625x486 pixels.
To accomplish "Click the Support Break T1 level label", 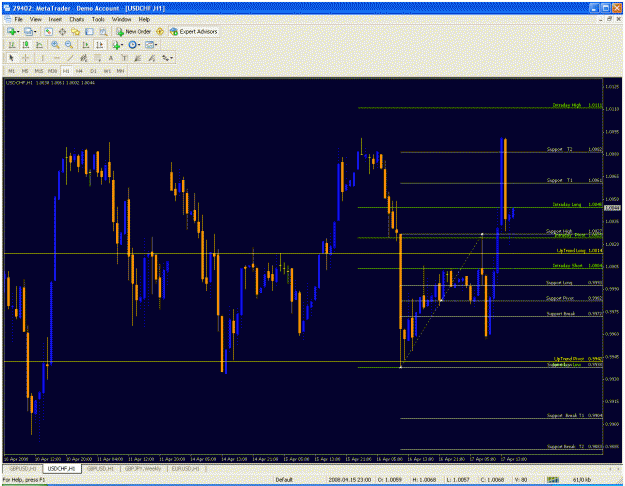I will [565, 415].
